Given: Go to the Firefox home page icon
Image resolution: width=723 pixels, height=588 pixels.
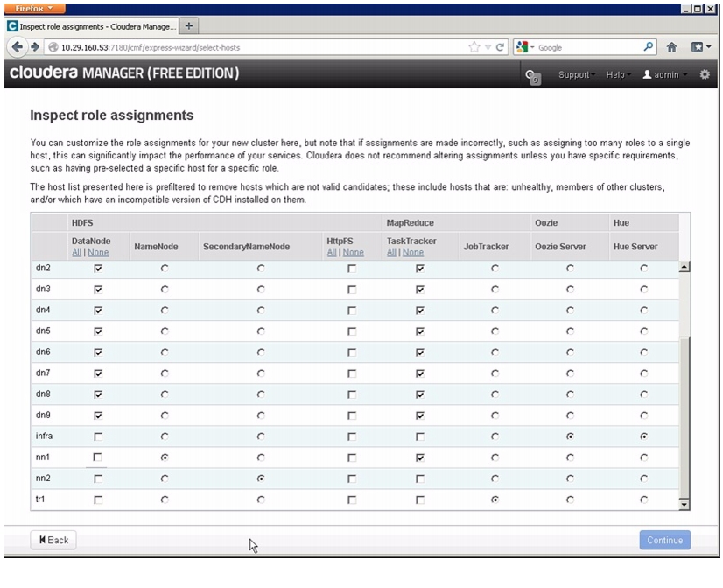Looking at the screenshot, I should click(671, 47).
